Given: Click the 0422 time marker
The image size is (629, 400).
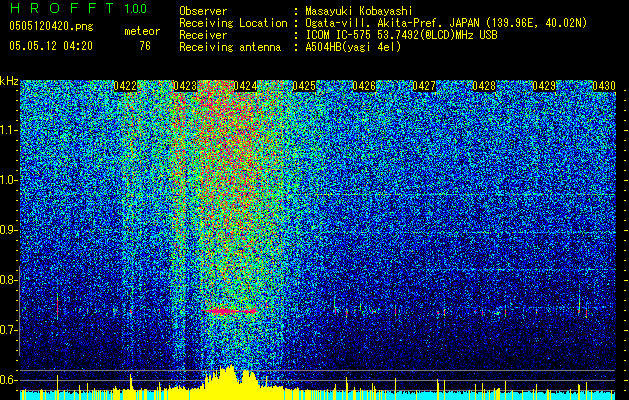Looking at the screenshot, I should coord(126,86).
